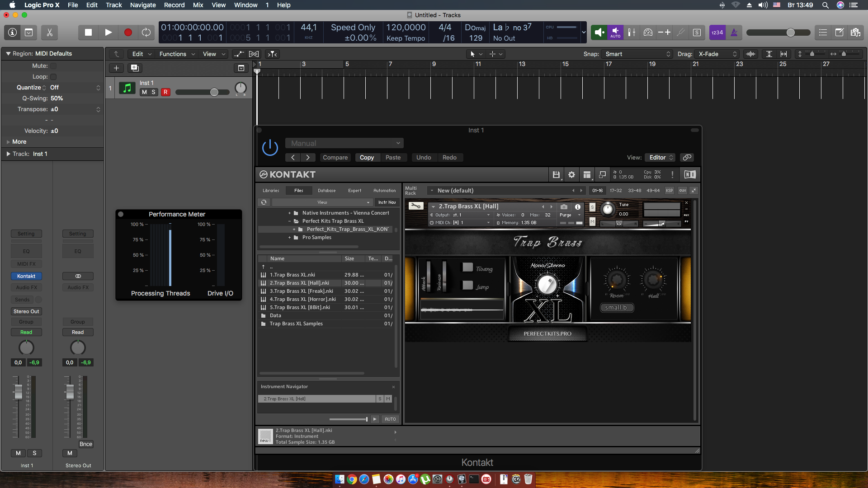Open the Drag X-Fade dropdown
868x488 pixels.
tap(717, 54)
